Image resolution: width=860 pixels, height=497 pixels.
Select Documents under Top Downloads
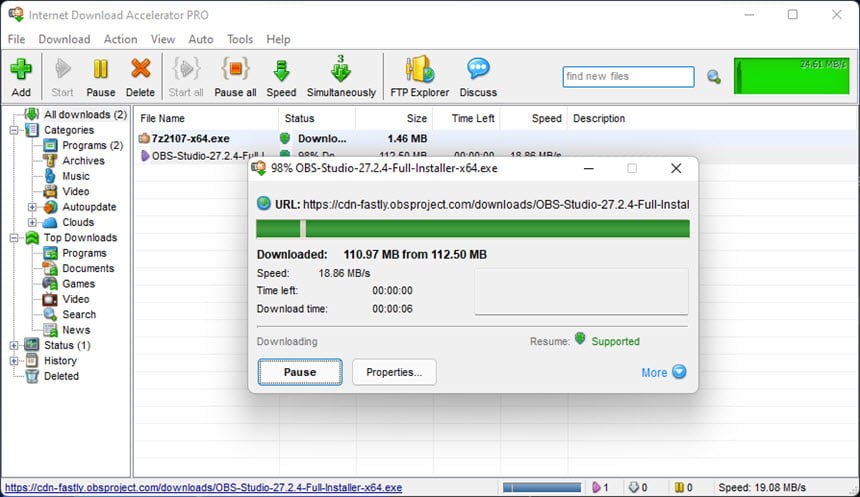tap(88, 268)
